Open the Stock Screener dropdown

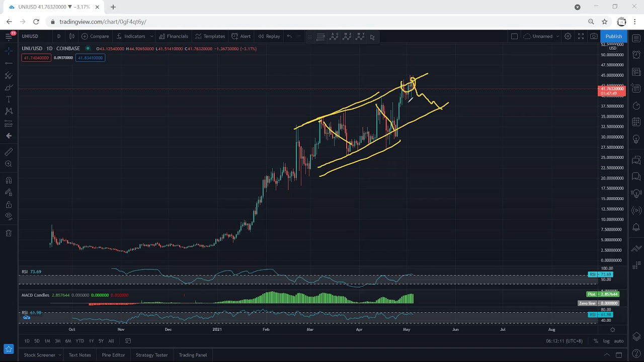(42, 355)
